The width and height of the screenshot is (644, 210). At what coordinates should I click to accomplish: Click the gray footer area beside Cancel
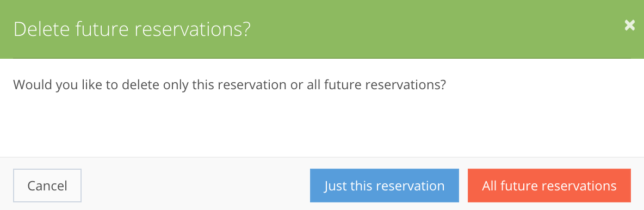pyautogui.click(x=195, y=186)
